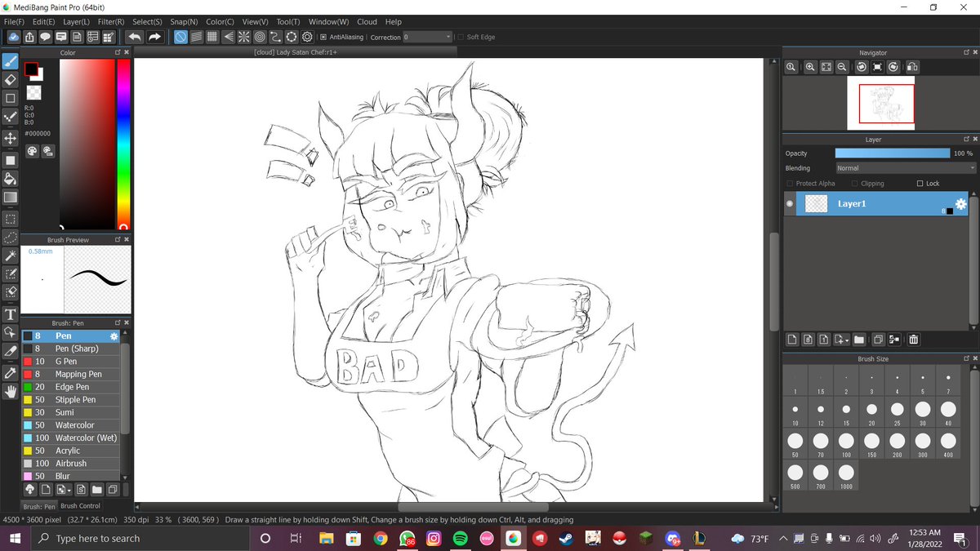
Task: Enable the vanishing point snap
Action: [x=228, y=37]
